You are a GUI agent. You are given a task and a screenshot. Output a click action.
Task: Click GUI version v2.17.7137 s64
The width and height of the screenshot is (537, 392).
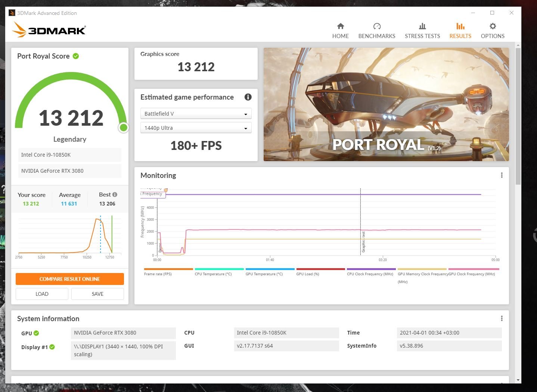(x=286, y=346)
